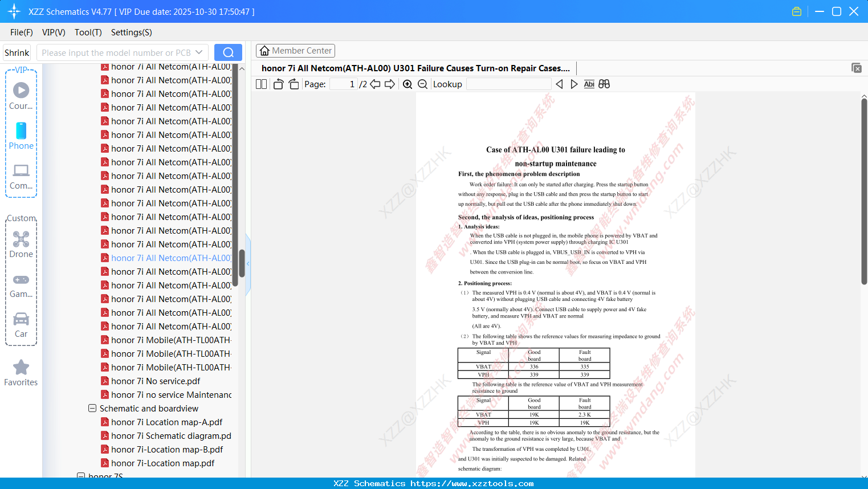Screen dimensions: 868x489
Task: Toggle the Abi text-match option
Action: [589, 84]
